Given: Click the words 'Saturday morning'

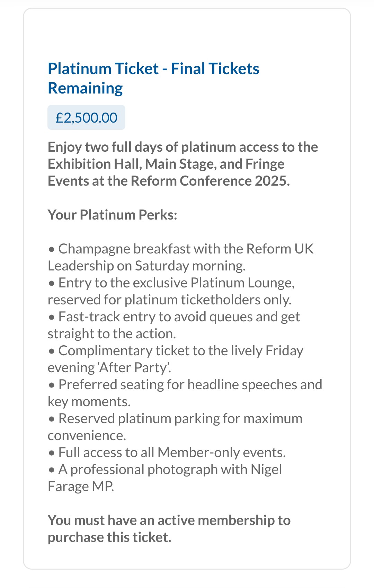Looking at the screenshot, I should tap(190, 266).
